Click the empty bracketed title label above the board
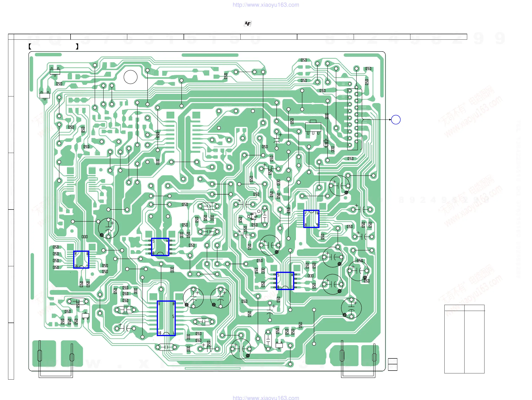 (53, 46)
